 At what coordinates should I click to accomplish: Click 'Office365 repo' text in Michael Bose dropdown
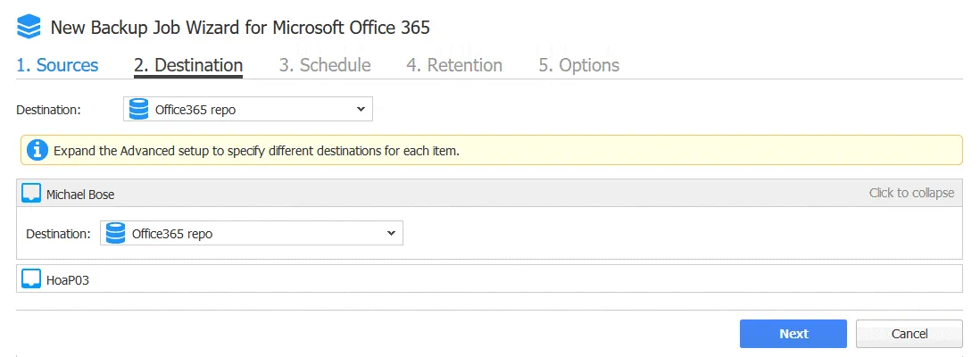(172, 234)
